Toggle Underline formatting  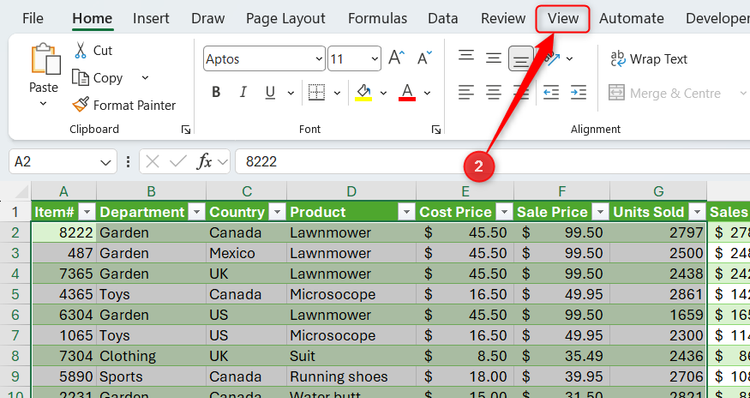270,92
